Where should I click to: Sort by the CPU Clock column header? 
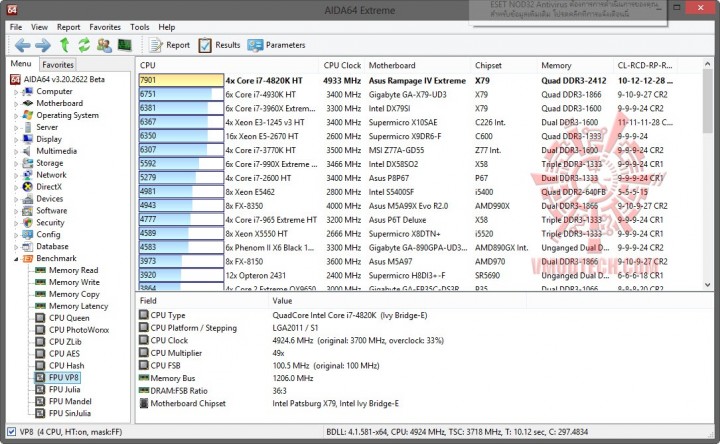pyautogui.click(x=342, y=65)
